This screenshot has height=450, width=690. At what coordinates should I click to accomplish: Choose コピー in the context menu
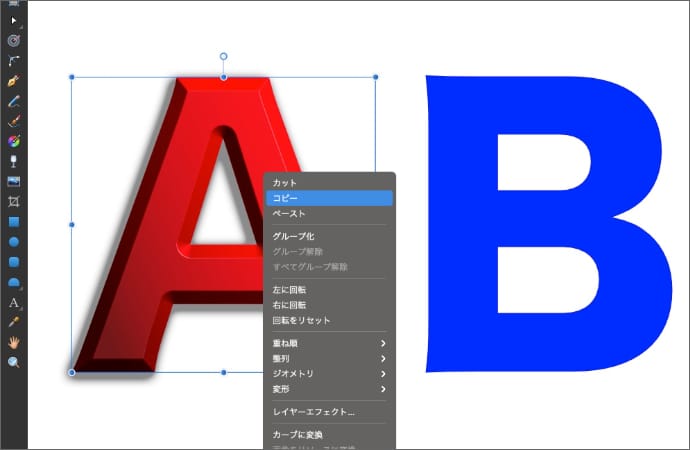pos(329,198)
